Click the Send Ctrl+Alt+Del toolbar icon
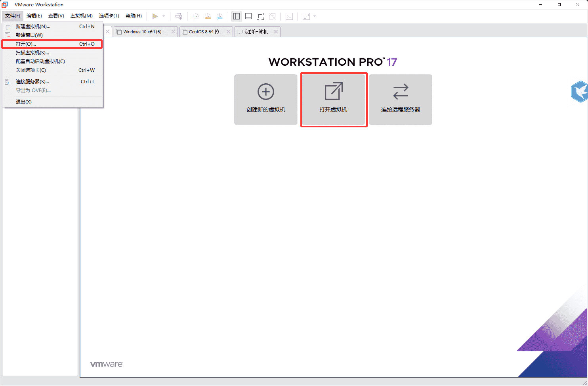The height and width of the screenshot is (386, 588). pos(179,16)
